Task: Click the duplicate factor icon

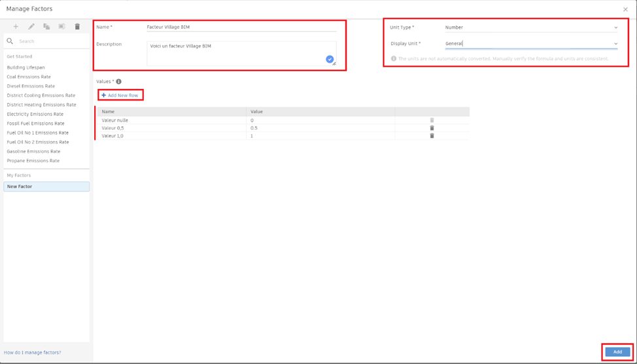Action: point(46,27)
